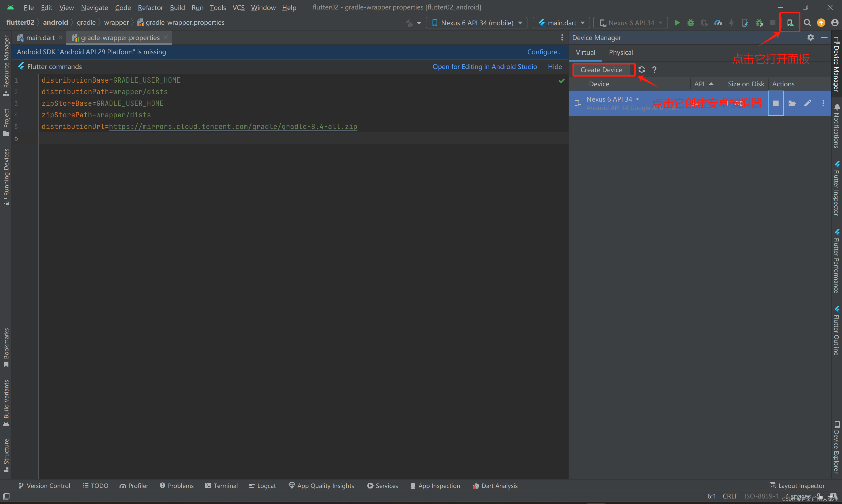
Task: Open Nexus 6 device folder in explorer
Action: pos(792,103)
